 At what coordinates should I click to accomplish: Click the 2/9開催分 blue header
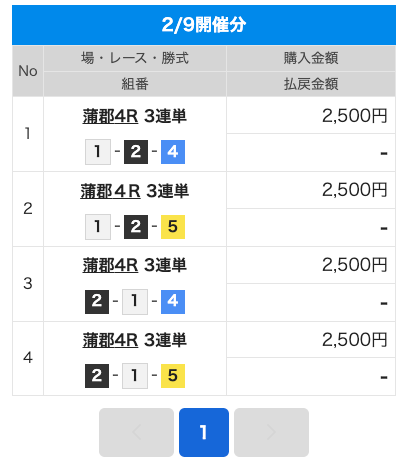tap(204, 25)
